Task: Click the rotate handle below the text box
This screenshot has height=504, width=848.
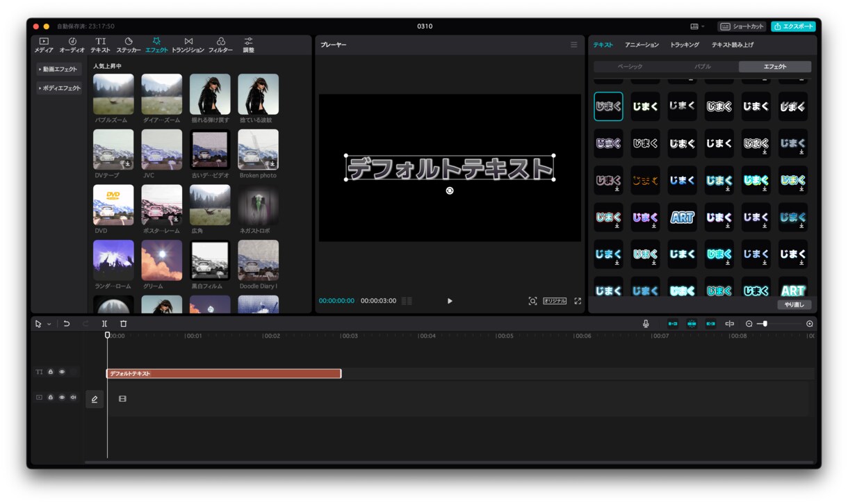Action: click(450, 190)
